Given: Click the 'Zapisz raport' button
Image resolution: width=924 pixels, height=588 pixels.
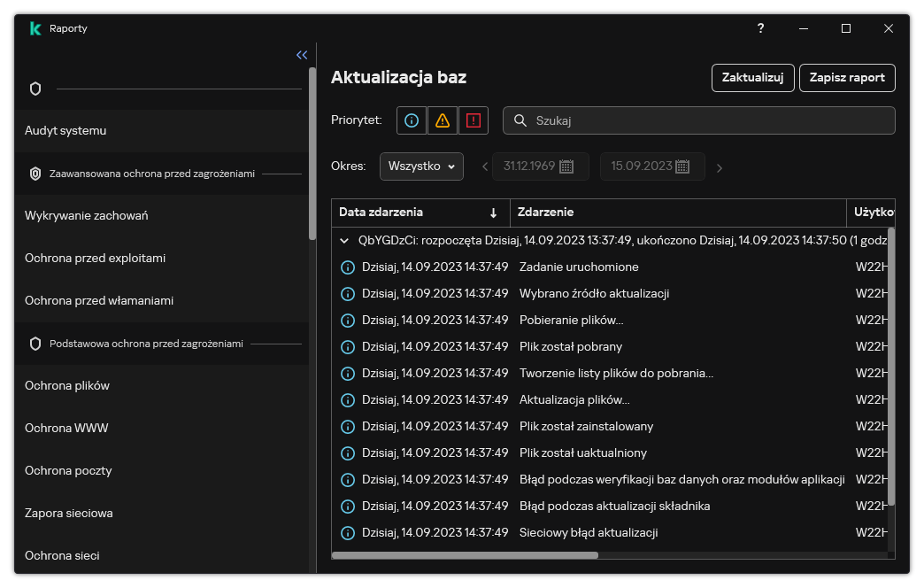Looking at the screenshot, I should click(x=847, y=78).
